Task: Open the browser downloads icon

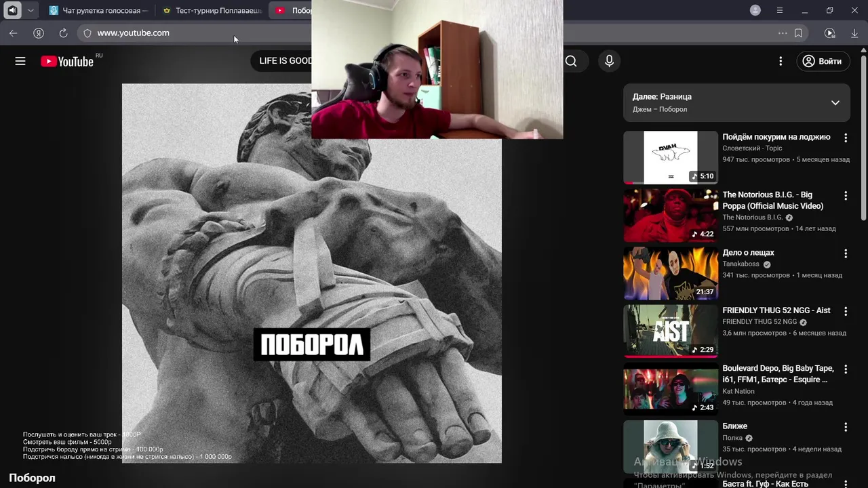Action: click(854, 33)
